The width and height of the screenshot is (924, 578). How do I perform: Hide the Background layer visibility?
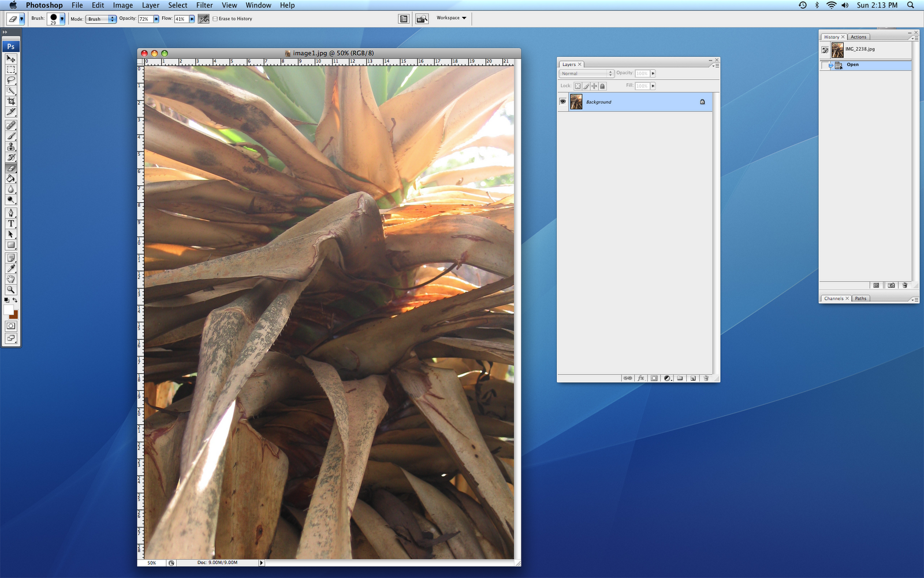(563, 102)
